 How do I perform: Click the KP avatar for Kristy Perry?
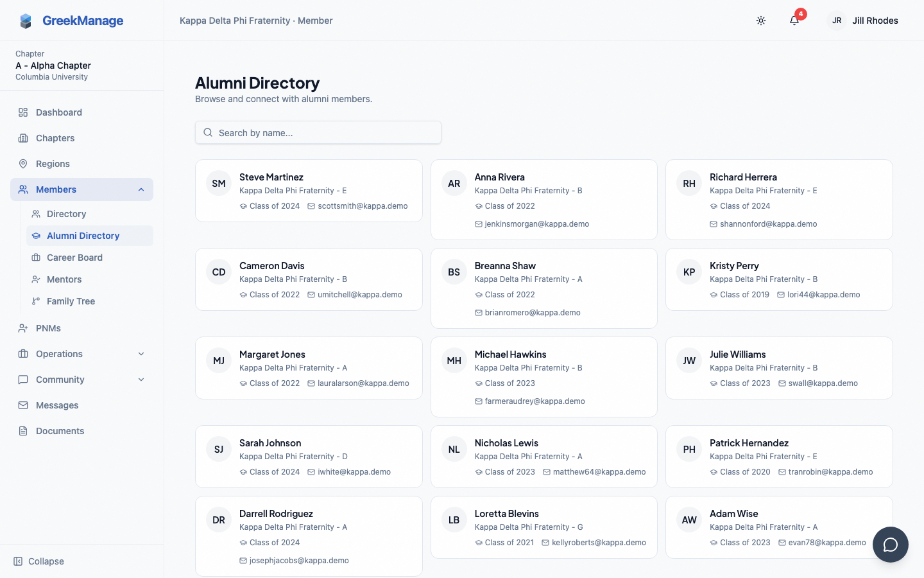click(x=689, y=272)
